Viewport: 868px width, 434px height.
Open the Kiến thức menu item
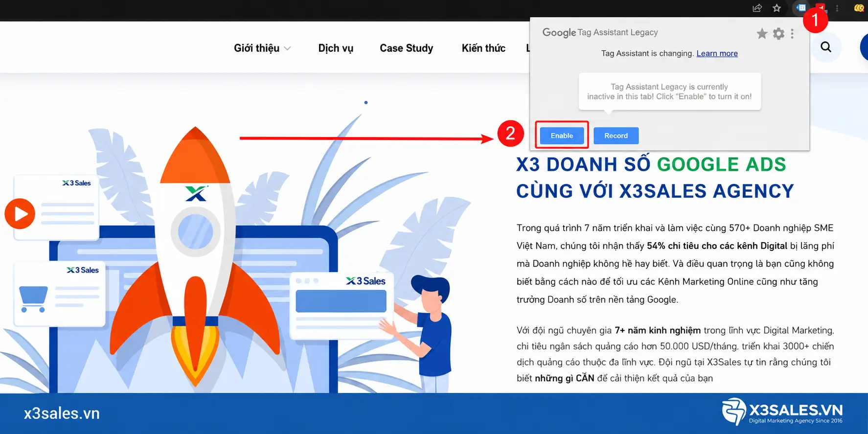tap(483, 48)
